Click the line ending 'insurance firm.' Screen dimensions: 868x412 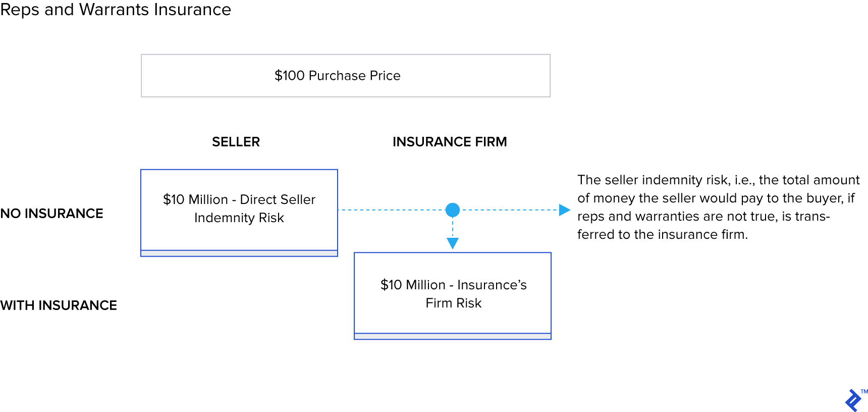click(662, 235)
